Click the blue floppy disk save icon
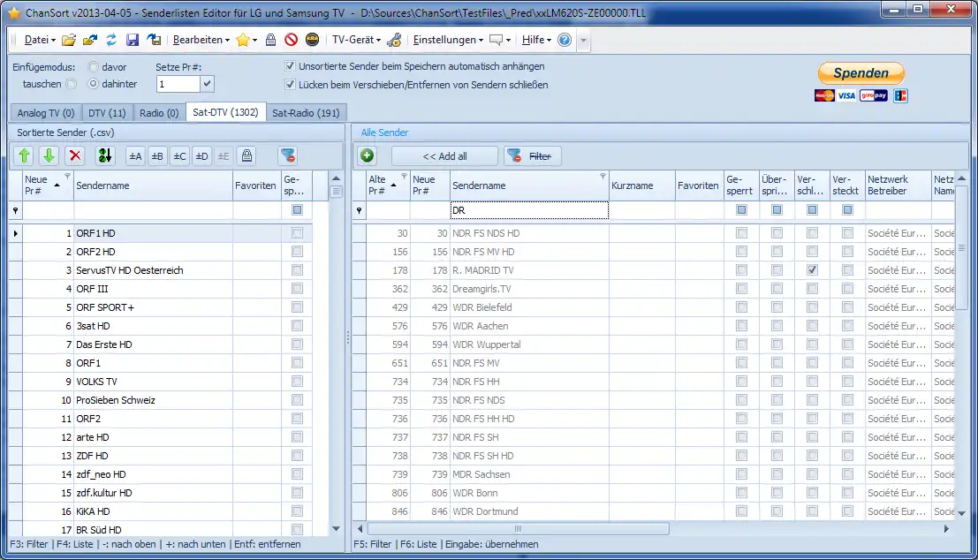 [x=133, y=40]
